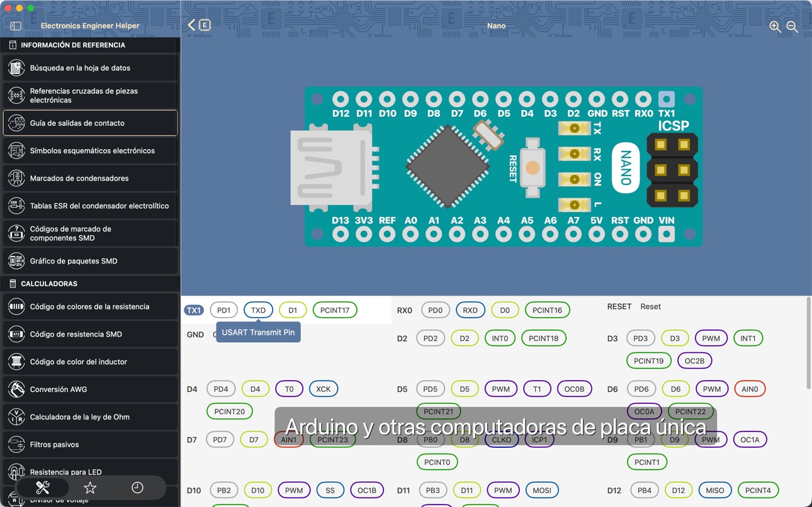The width and height of the screenshot is (812, 507).
Task: Switch to the favorites star tab
Action: coord(90,487)
